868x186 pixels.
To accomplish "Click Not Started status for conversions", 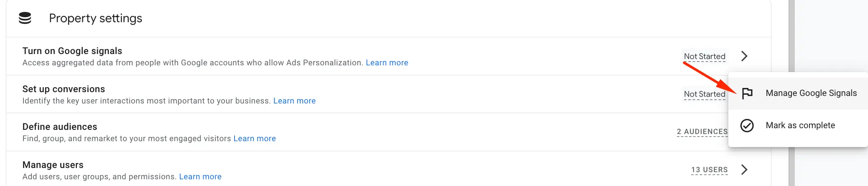I will coord(705,94).
